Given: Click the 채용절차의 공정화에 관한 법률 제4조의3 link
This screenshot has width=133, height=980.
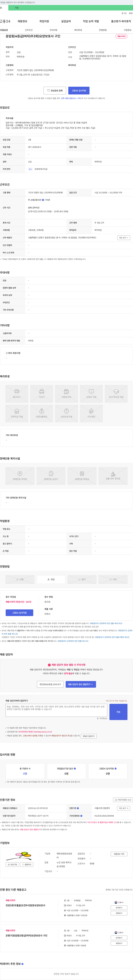Looking at the screenshot, I should 106,624.
